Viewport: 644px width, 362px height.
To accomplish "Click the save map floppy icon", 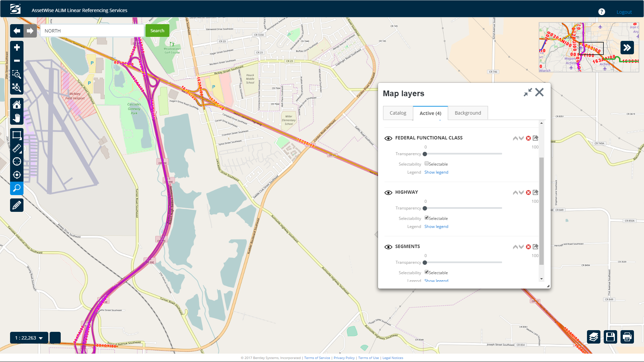I will tap(610, 337).
